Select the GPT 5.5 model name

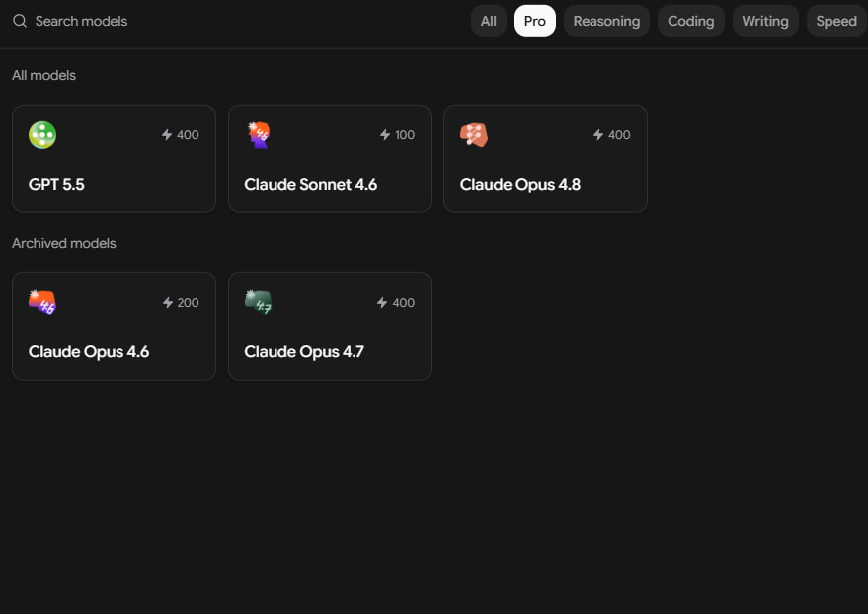point(56,185)
